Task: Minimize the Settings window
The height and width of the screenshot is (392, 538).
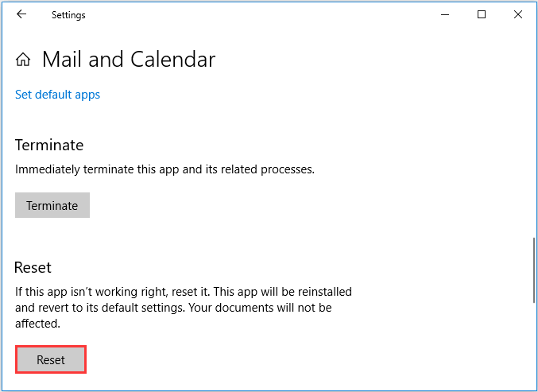Action: point(445,14)
